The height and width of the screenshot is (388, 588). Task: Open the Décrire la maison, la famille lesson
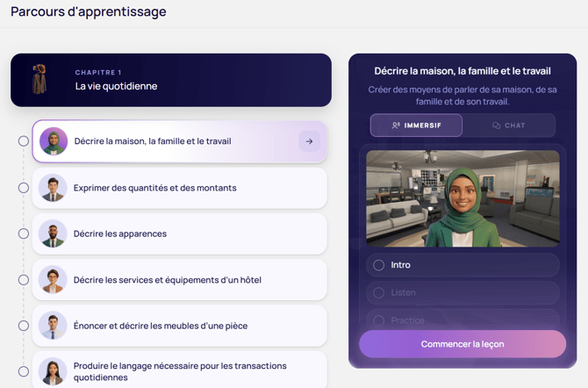pos(180,141)
